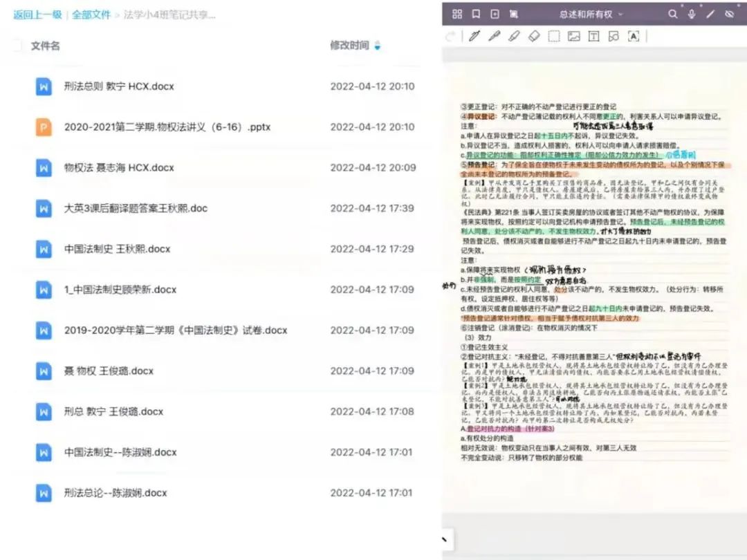Select the fountain pen tool
Screen dimensions: 747x560
[x=474, y=37]
